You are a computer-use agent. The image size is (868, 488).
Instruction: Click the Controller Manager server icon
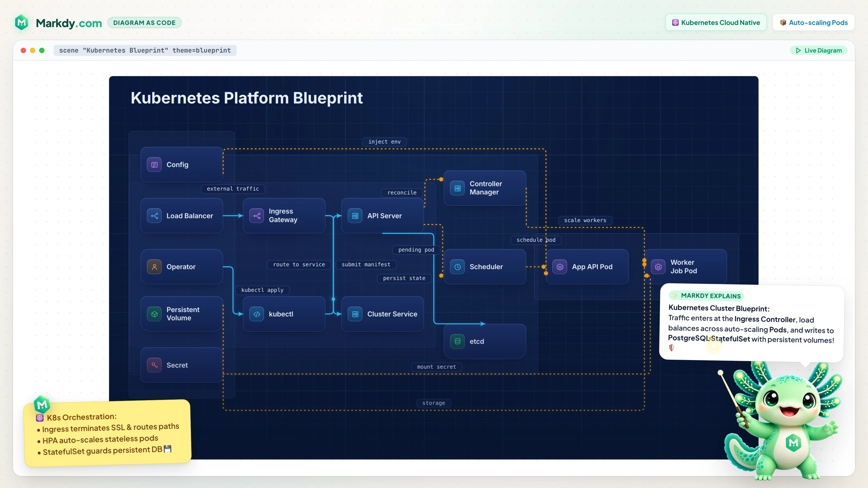[x=458, y=188]
